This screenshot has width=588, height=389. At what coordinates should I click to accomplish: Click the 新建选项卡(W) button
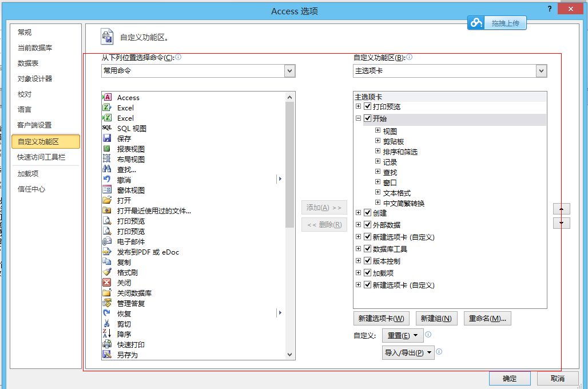(x=382, y=319)
